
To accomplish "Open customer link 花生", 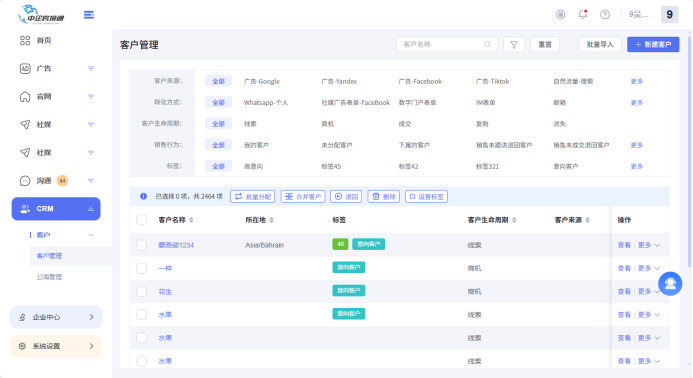I will (x=165, y=291).
